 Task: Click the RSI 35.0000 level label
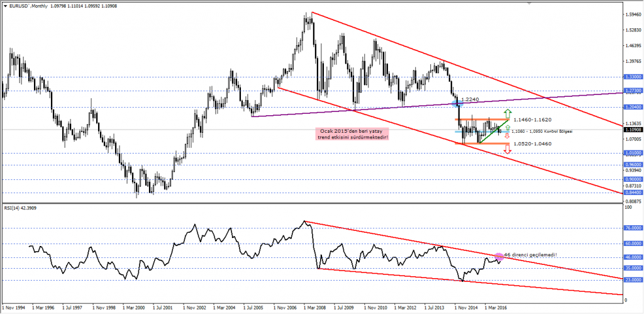coord(633,268)
